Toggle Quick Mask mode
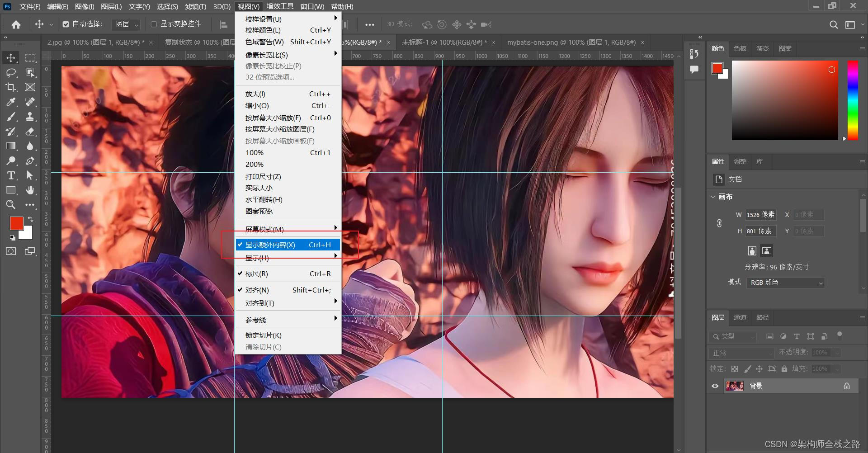Screen dimensions: 868x453 point(11,251)
